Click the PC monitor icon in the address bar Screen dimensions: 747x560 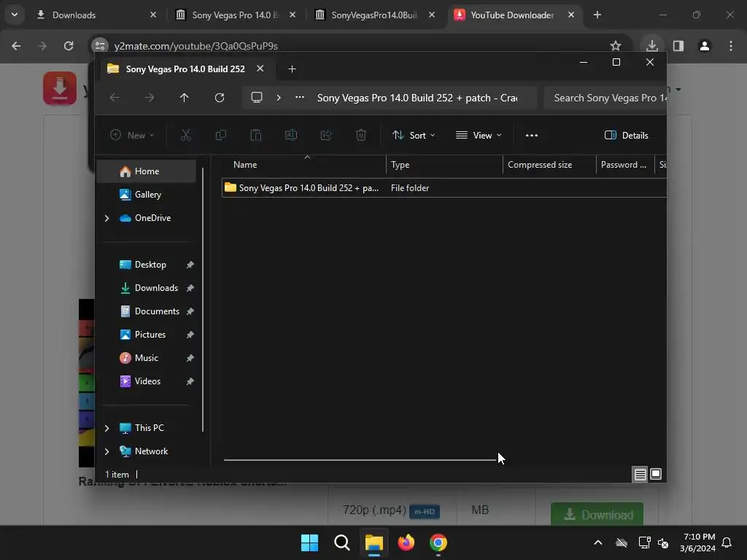point(257,98)
